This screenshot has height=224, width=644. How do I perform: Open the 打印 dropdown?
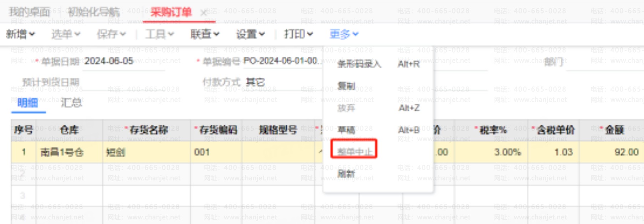(298, 34)
